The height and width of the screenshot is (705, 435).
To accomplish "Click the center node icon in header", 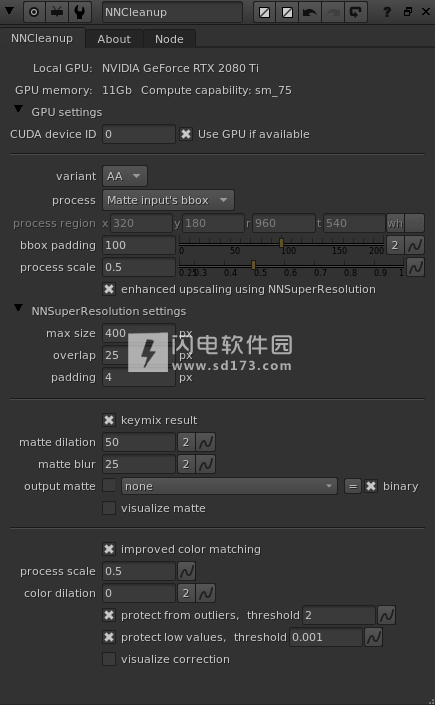I will point(34,12).
